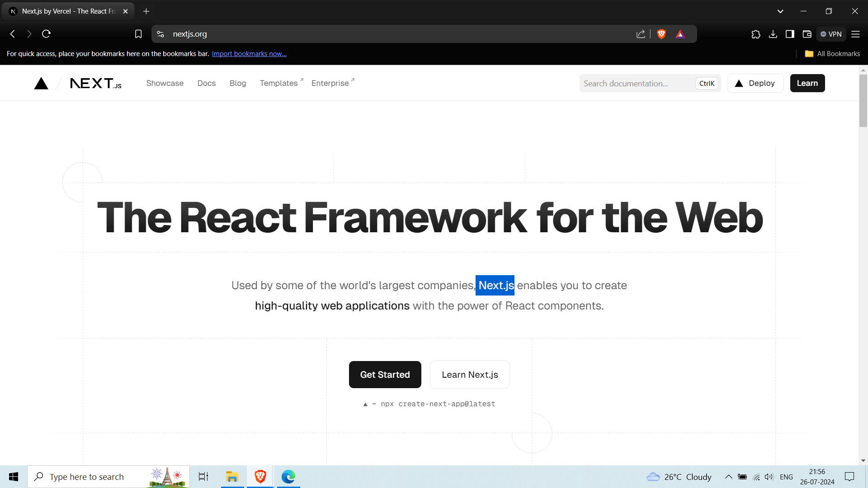Click the highlighted Next.js text
The width and height of the screenshot is (868, 488).
pyautogui.click(x=495, y=285)
